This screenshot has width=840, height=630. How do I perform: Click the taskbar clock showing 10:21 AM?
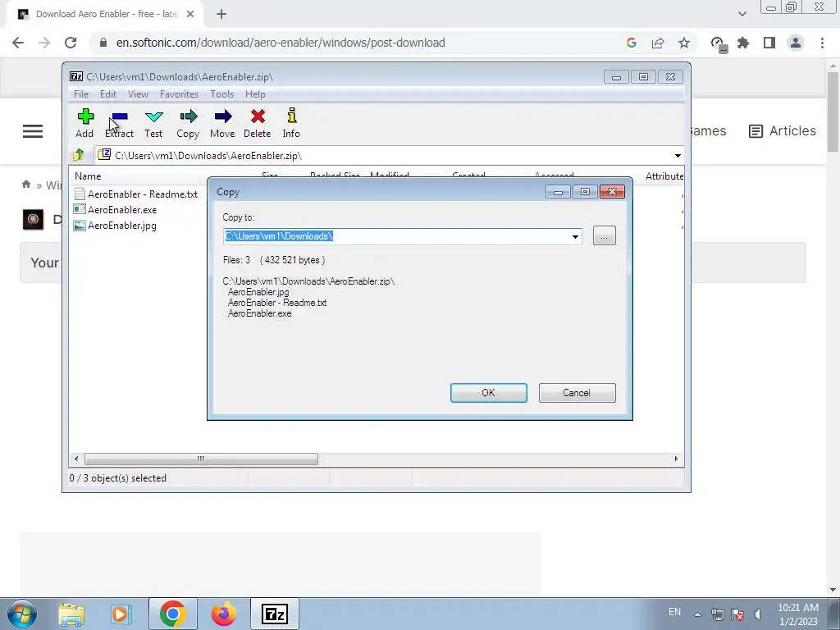tap(798, 614)
